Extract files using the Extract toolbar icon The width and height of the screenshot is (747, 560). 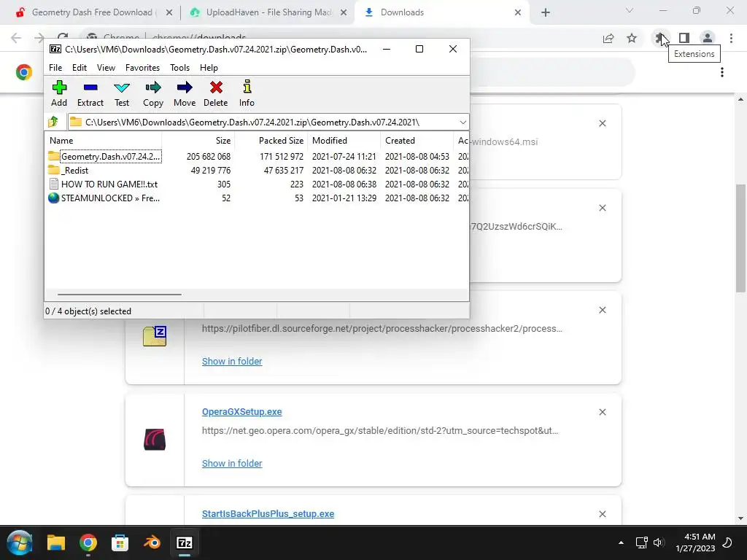point(90,94)
